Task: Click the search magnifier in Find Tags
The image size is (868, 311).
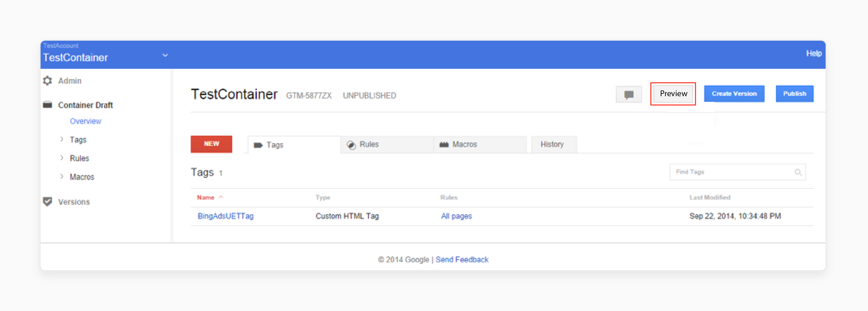Action: [x=798, y=172]
